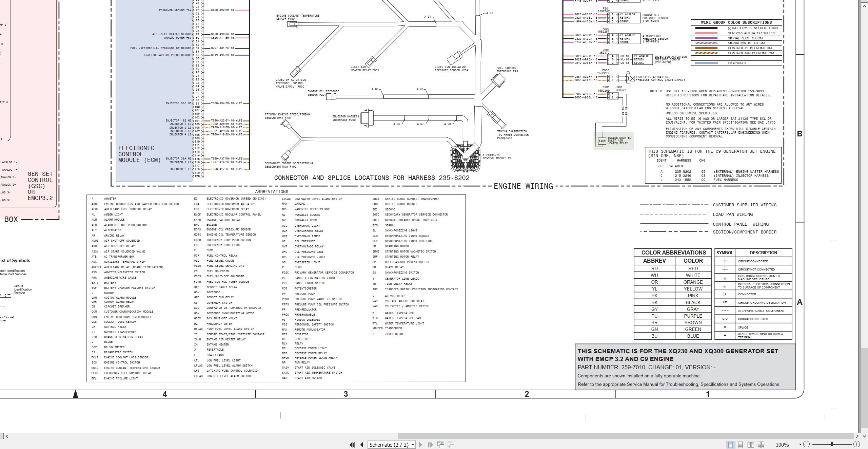Enable two-page continuous scrolling view
The image size is (868, 449).
coord(761,445)
